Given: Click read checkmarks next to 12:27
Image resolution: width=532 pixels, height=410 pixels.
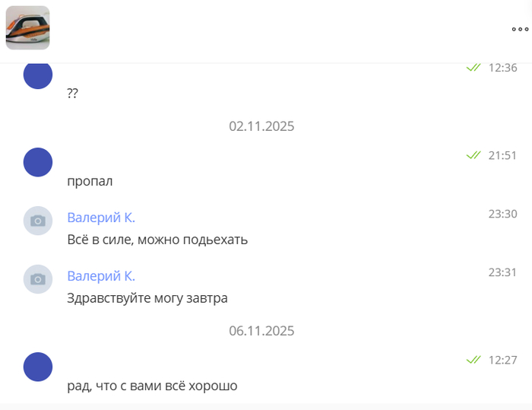Looking at the screenshot, I should [473, 359].
